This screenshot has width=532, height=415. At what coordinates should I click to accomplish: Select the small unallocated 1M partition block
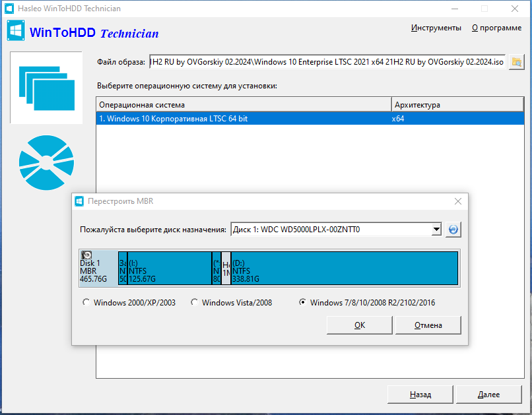click(226, 268)
